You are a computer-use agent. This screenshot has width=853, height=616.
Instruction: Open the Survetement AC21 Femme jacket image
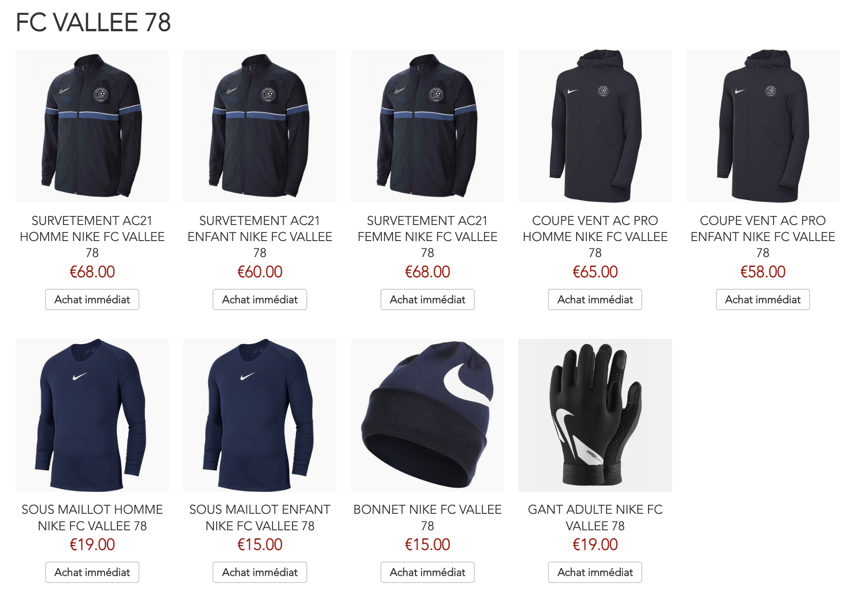pyautogui.click(x=427, y=126)
